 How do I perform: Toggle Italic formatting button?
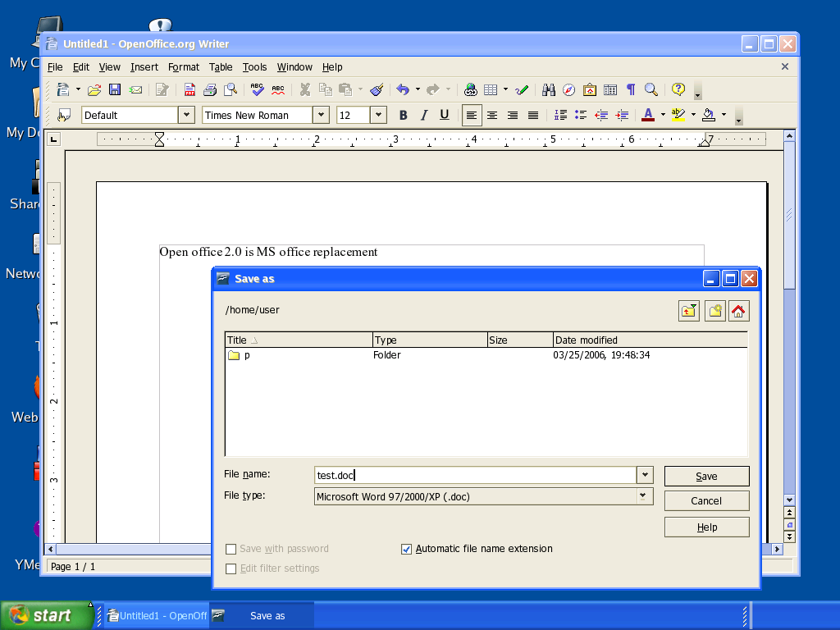(x=424, y=115)
